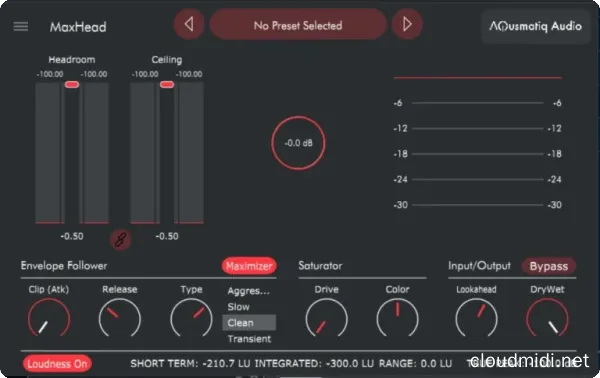Image resolution: width=600 pixels, height=378 pixels.
Task: Click the Clip (Atk) knob
Action: pos(49,318)
